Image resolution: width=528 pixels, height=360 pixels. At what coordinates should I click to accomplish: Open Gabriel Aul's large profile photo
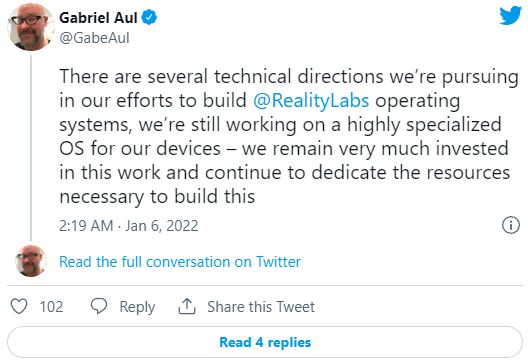click(31, 27)
